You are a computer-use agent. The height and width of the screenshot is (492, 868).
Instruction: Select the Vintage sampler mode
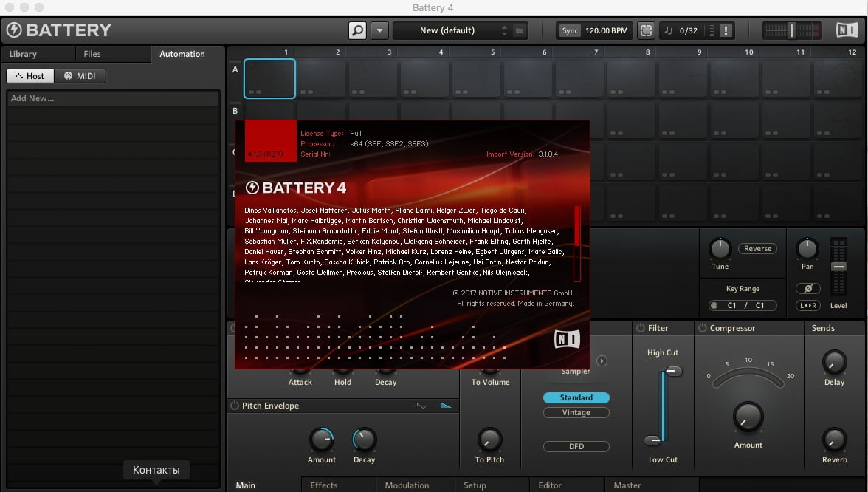coord(576,413)
